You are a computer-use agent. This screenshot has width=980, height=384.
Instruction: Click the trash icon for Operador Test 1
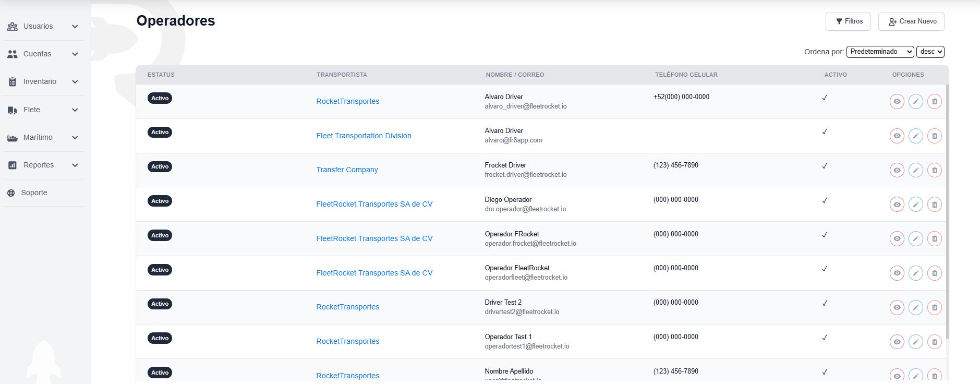tap(934, 342)
